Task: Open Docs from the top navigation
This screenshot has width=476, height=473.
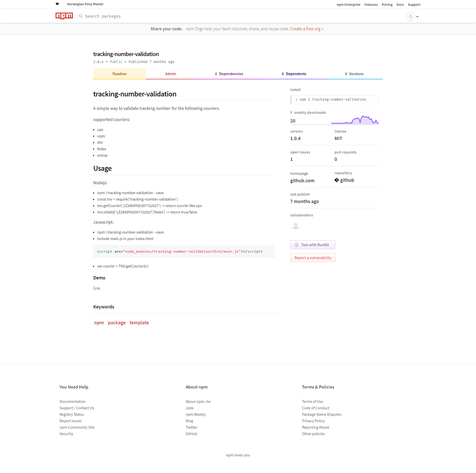Action: click(x=400, y=4)
